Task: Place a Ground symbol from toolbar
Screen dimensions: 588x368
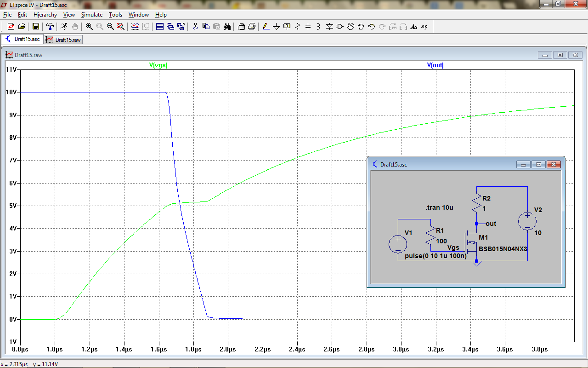Action: (276, 27)
